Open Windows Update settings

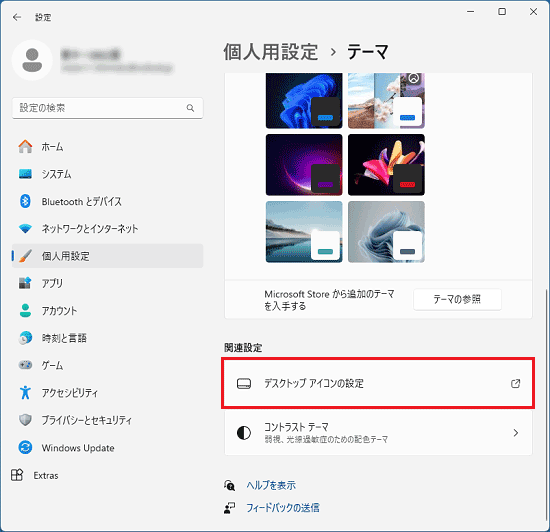[x=108, y=447]
